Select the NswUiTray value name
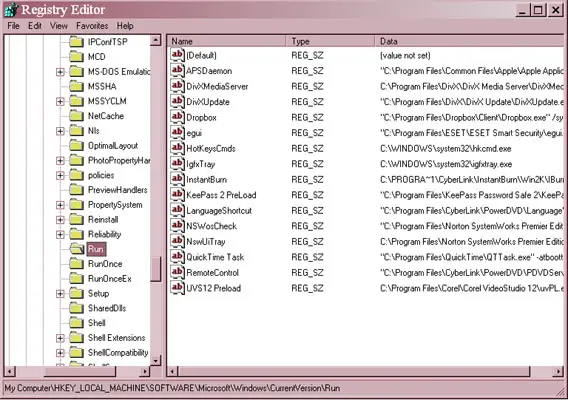568x400 pixels. click(205, 242)
